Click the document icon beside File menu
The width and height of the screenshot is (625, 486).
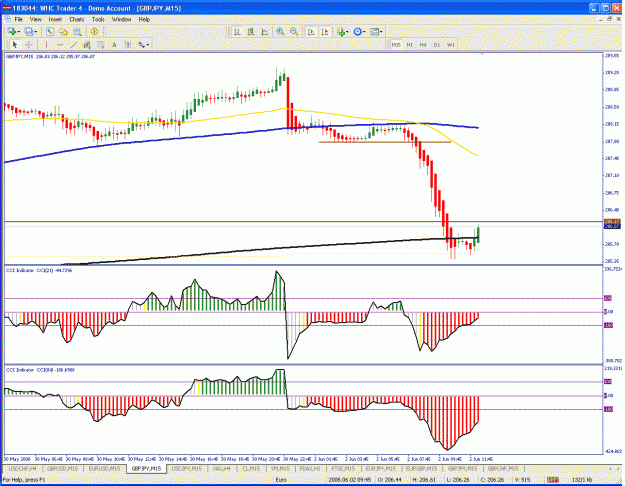(7, 19)
